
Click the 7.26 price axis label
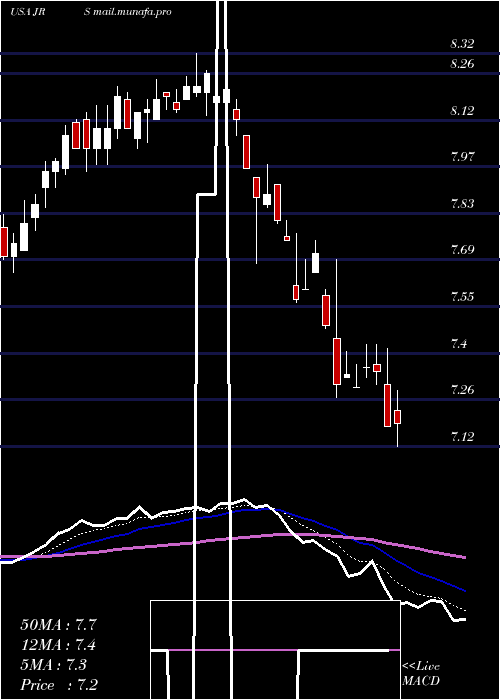462,390
